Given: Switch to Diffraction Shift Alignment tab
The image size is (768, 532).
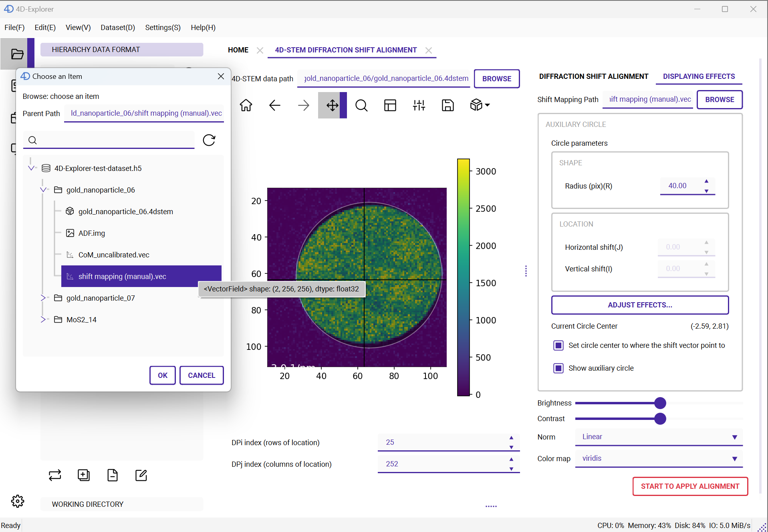Looking at the screenshot, I should point(593,76).
